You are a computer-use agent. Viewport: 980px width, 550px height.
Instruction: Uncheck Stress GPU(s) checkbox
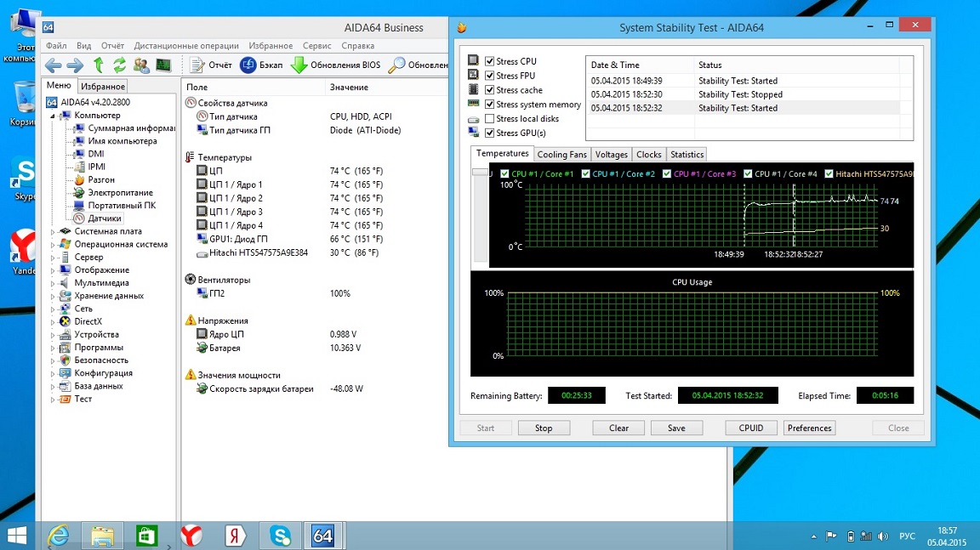click(x=489, y=133)
